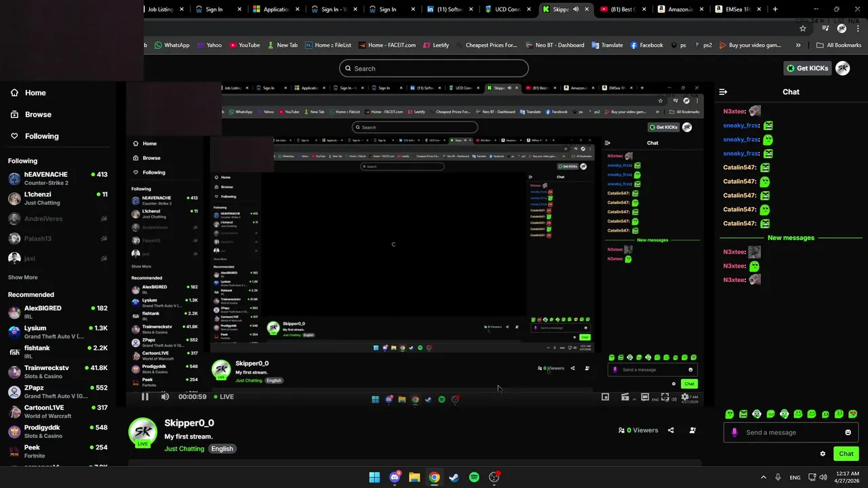Mute the Skipper tab via speaker icon
The height and width of the screenshot is (488, 868).
pos(576,9)
